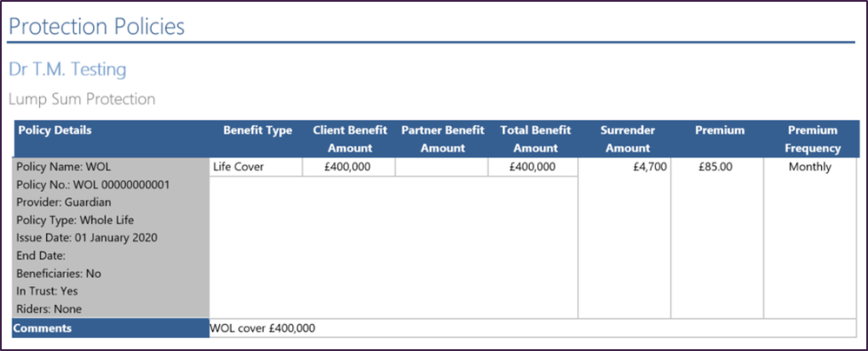
Task: Select the Dr T.M. Testing client name
Action: point(68,70)
